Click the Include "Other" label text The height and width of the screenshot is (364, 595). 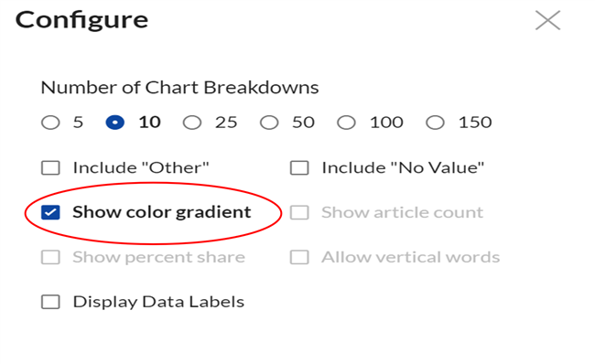141,167
